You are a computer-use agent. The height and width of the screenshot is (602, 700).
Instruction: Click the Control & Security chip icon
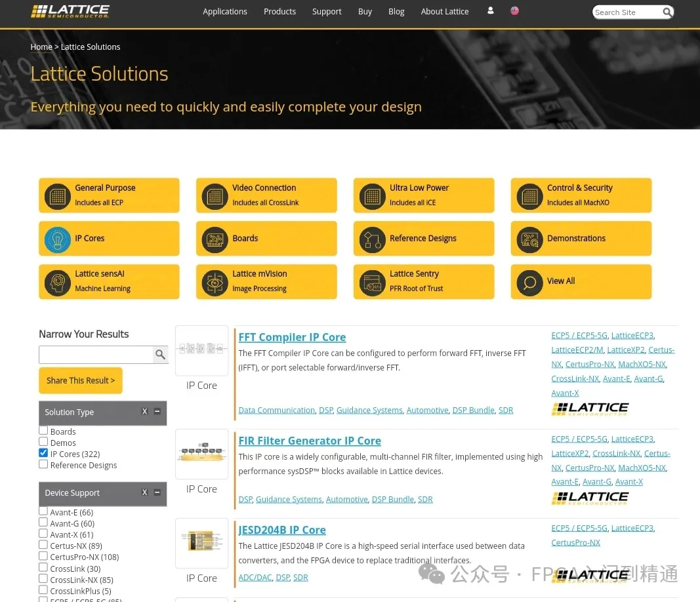(529, 196)
